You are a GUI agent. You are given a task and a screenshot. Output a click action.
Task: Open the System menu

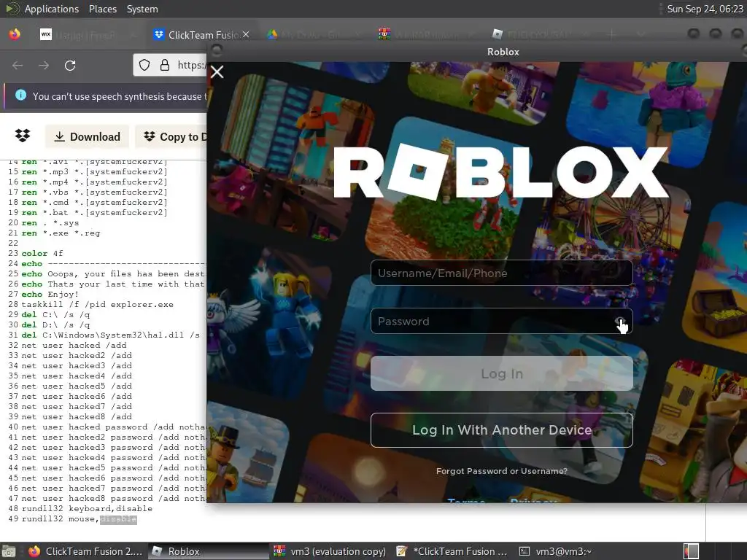(142, 9)
